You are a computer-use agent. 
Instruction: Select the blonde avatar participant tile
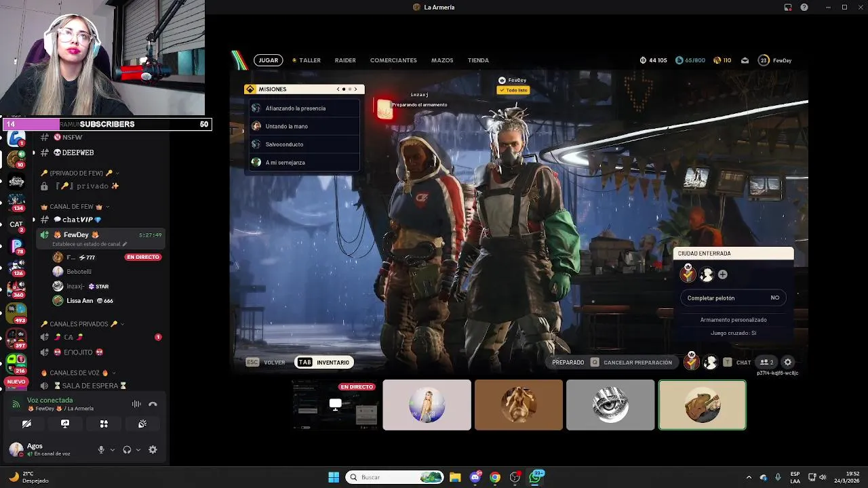click(427, 405)
